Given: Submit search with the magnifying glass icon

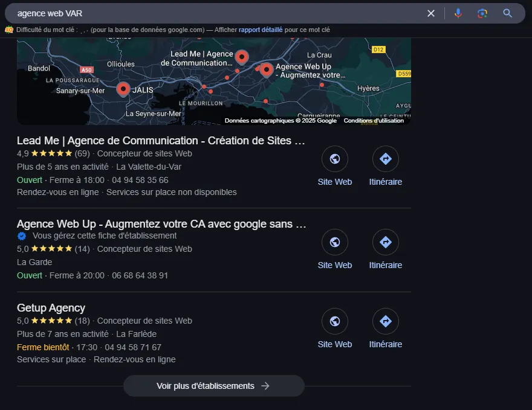Looking at the screenshot, I should (507, 13).
